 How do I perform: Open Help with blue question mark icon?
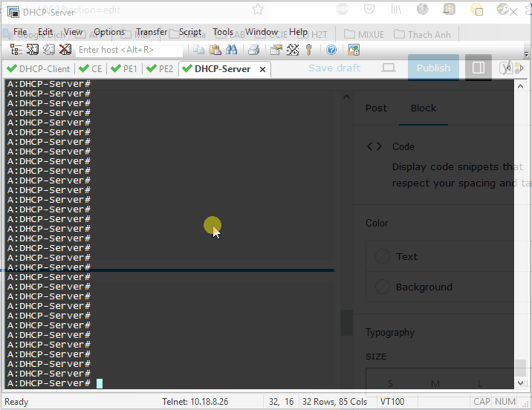click(x=331, y=50)
